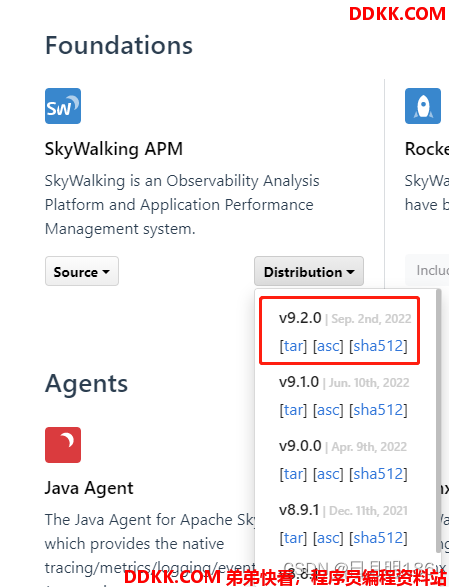Click the red Java Agent icon
Screen dimensions: 449x587
pyautogui.click(x=63, y=445)
